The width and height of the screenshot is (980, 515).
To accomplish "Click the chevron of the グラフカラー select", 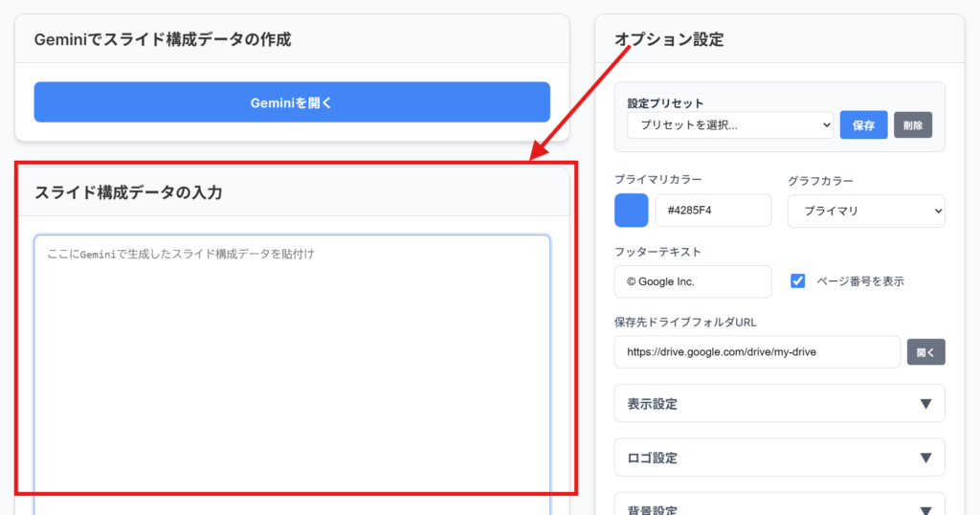I will (935, 212).
